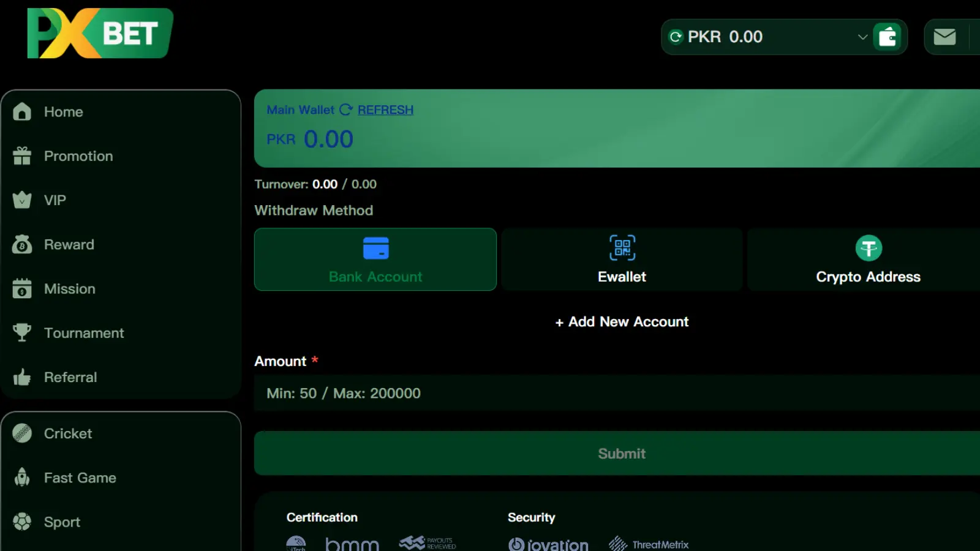Open the Mission menu item
The width and height of the screenshot is (980, 551).
click(x=121, y=289)
